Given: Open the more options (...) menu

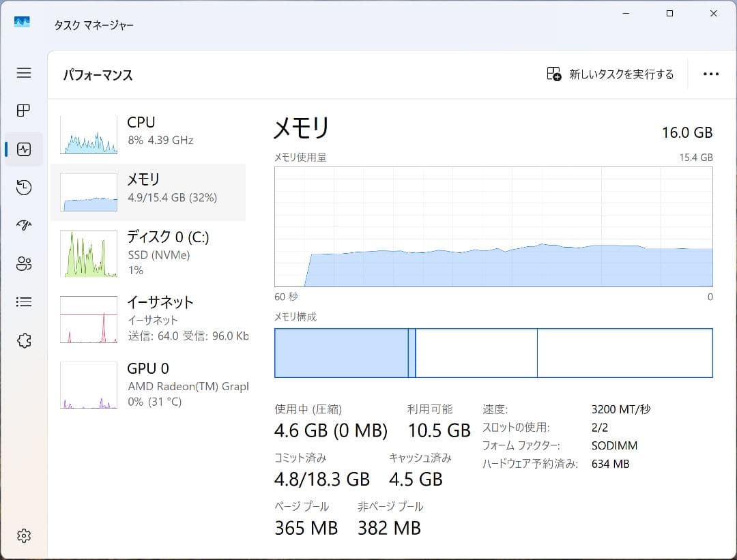Looking at the screenshot, I should pos(711,74).
